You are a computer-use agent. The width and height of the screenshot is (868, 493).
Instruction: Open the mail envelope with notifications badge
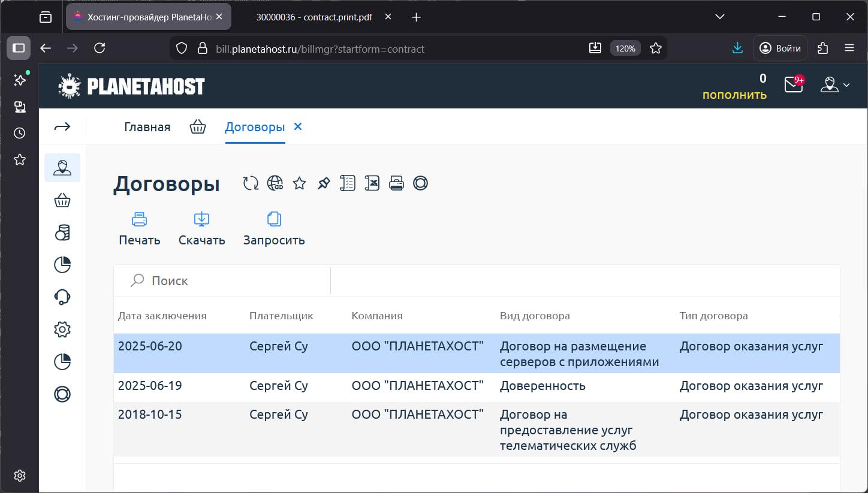pyautogui.click(x=792, y=85)
